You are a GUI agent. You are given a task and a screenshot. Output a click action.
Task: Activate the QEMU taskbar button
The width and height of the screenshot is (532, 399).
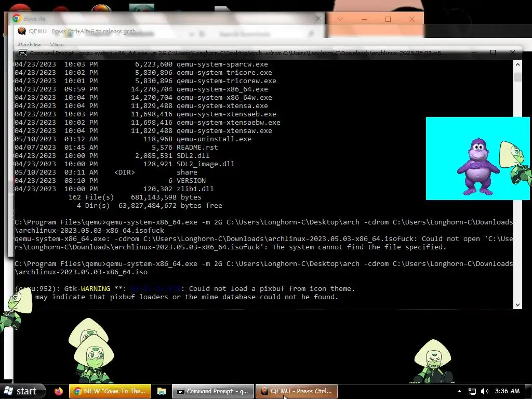[296, 391]
